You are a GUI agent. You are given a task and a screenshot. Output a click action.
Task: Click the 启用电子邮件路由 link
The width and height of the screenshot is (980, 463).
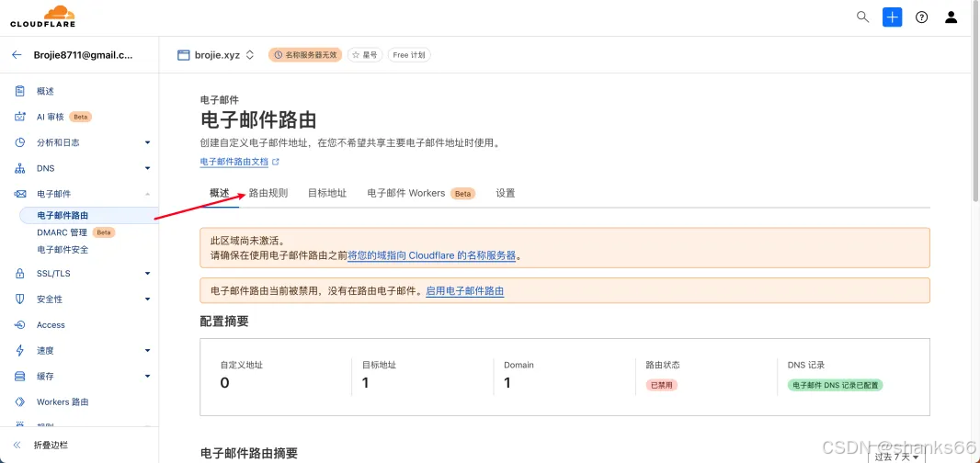click(465, 290)
